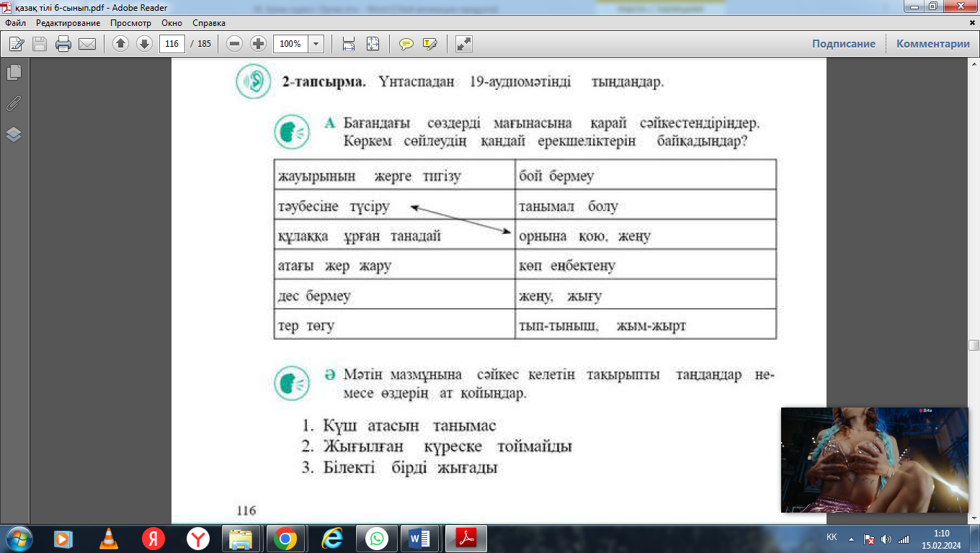Click list item 'Күш атасын танымас'
This screenshot has width=980, height=553.
coord(399,426)
